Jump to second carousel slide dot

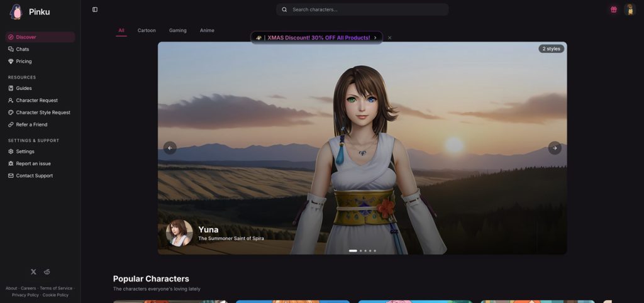[x=360, y=251]
